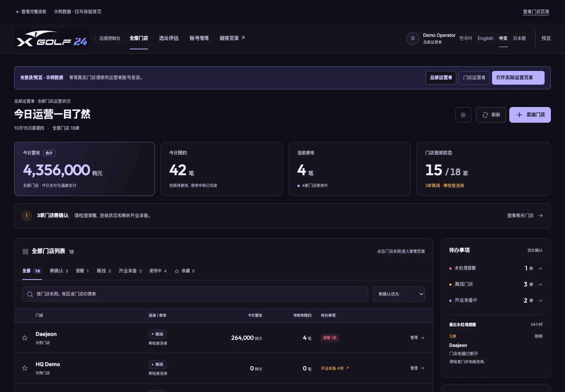Open the 选址评估 navigation menu item
Viewport: 565px width, 392px height.
click(x=169, y=38)
